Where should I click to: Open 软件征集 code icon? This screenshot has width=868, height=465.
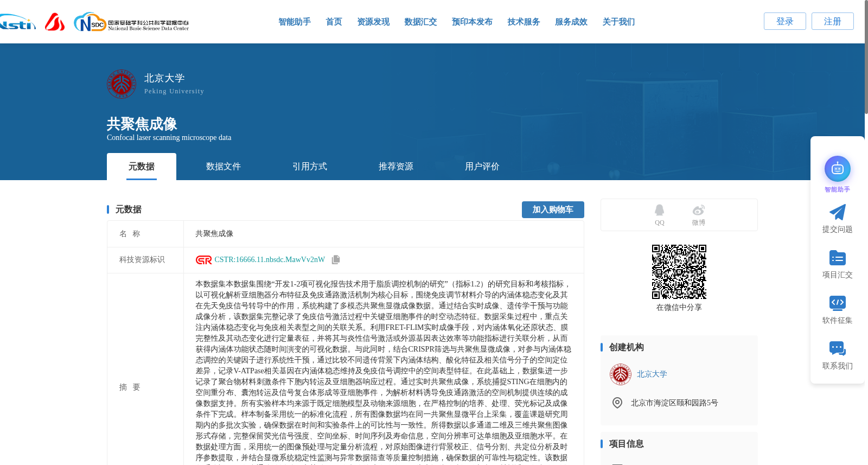tap(838, 303)
